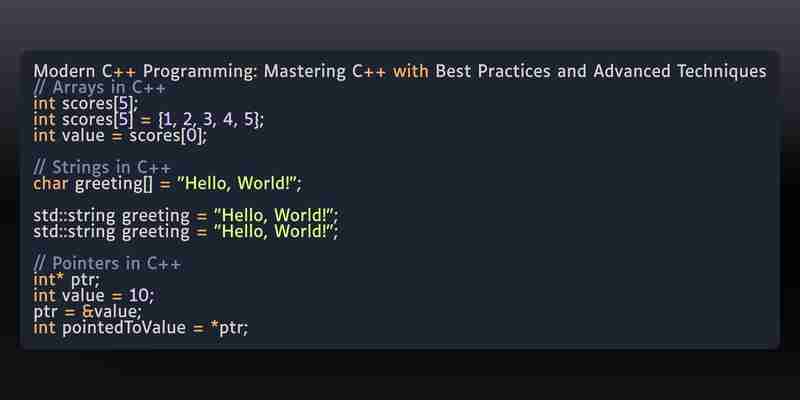The image size is (800, 400).
Task: Click the 'int scores[5];' declaration line
Action: point(86,104)
